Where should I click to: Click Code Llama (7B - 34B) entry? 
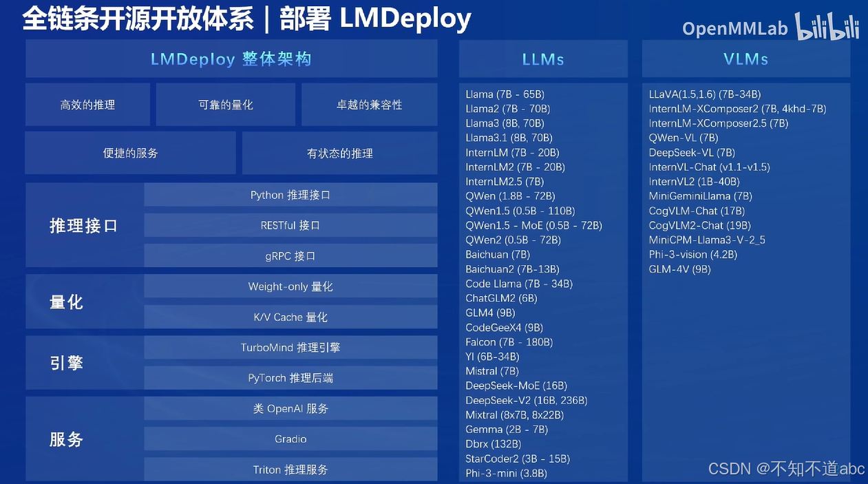[519, 284]
